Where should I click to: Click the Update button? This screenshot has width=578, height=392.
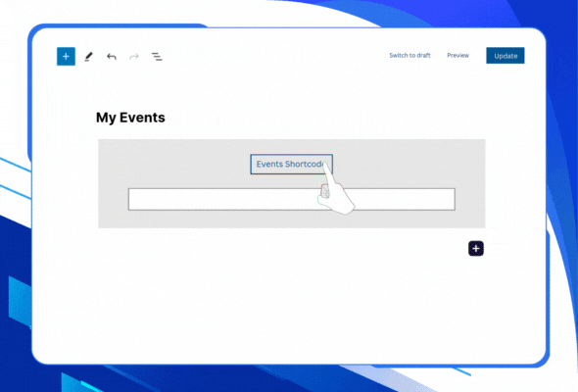coord(506,56)
